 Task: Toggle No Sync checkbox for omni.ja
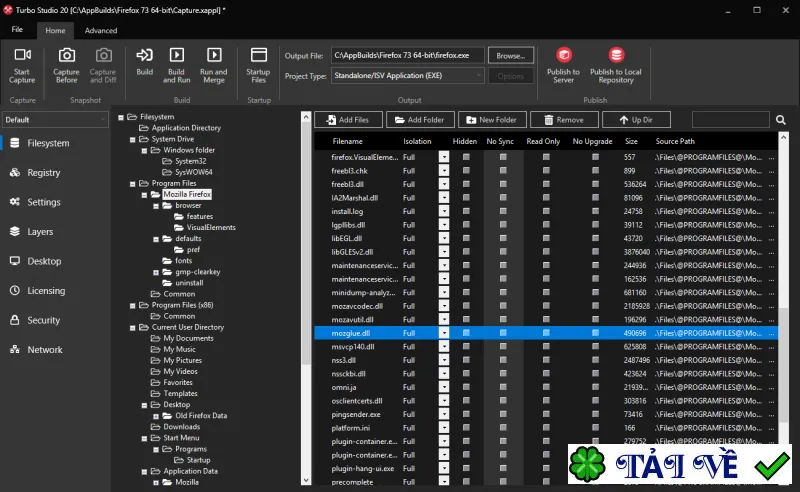(x=503, y=387)
